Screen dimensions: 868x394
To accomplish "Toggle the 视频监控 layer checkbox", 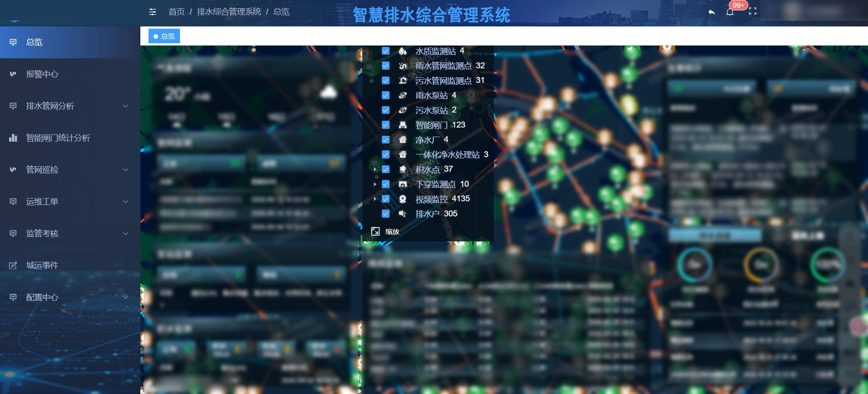I will (x=385, y=199).
